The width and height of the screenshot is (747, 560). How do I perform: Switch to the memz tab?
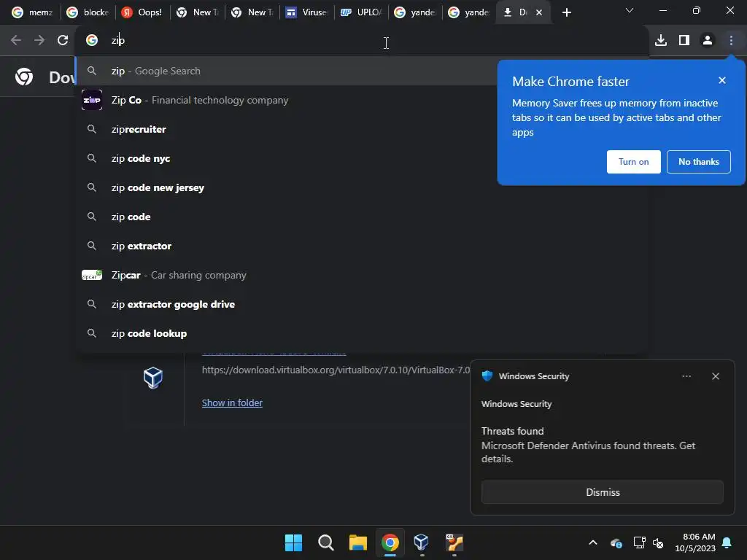point(32,12)
